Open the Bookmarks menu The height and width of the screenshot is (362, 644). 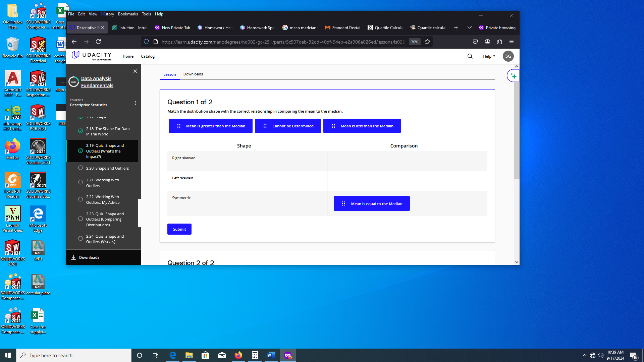[x=128, y=14]
